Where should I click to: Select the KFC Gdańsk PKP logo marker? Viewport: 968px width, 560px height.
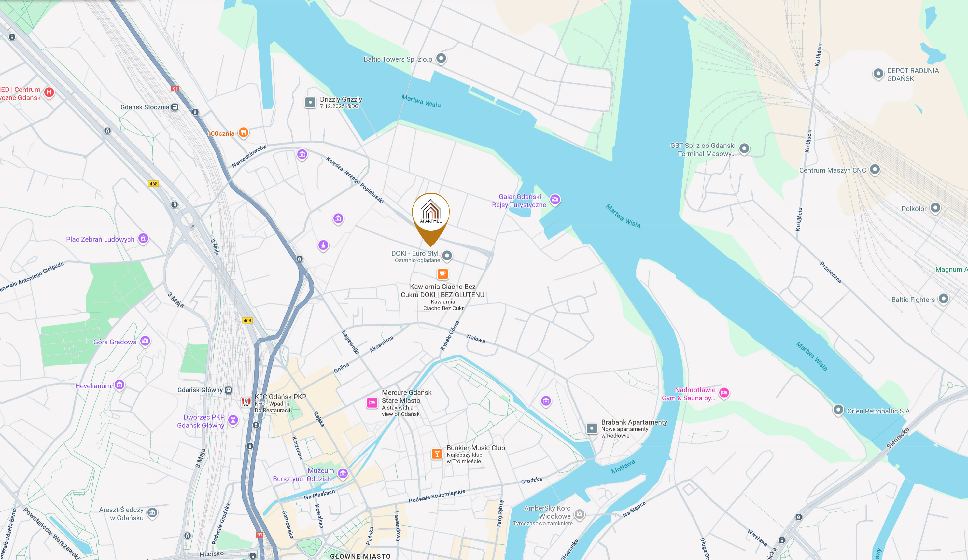pyautogui.click(x=246, y=402)
